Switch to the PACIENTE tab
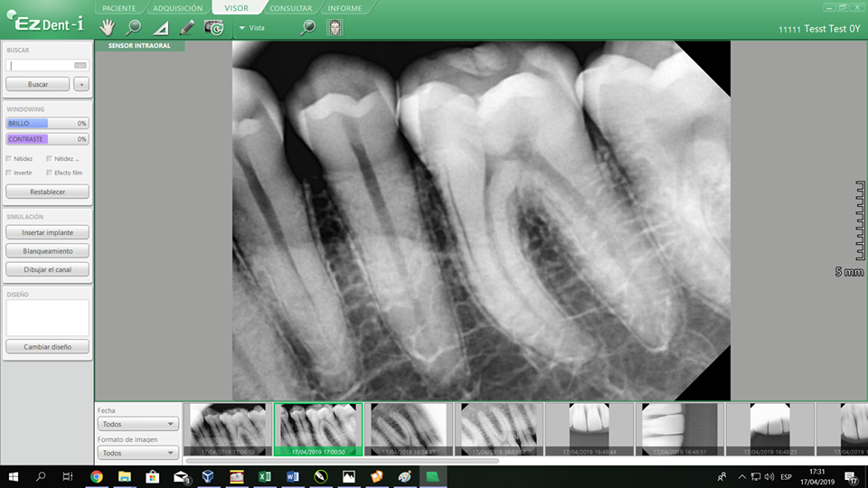This screenshot has height=488, width=868. pyautogui.click(x=119, y=8)
